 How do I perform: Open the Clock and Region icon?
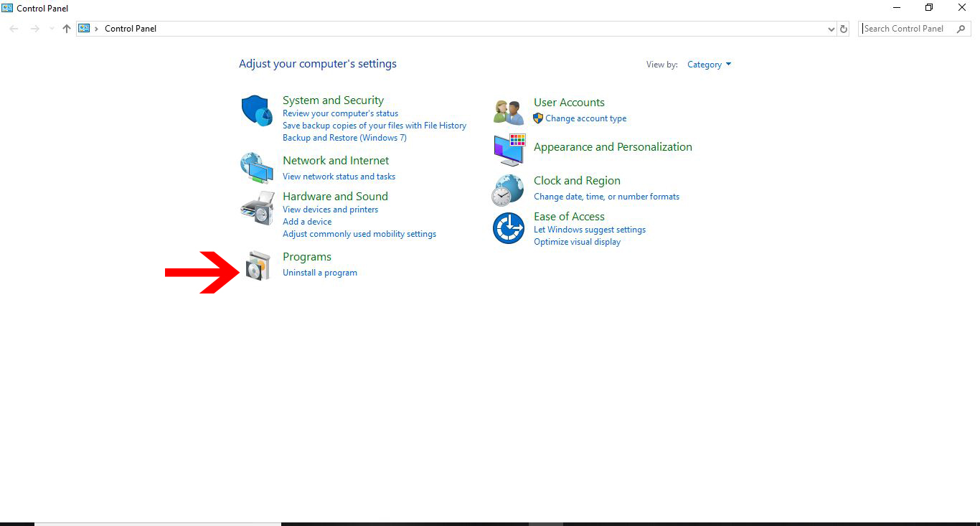pos(508,189)
